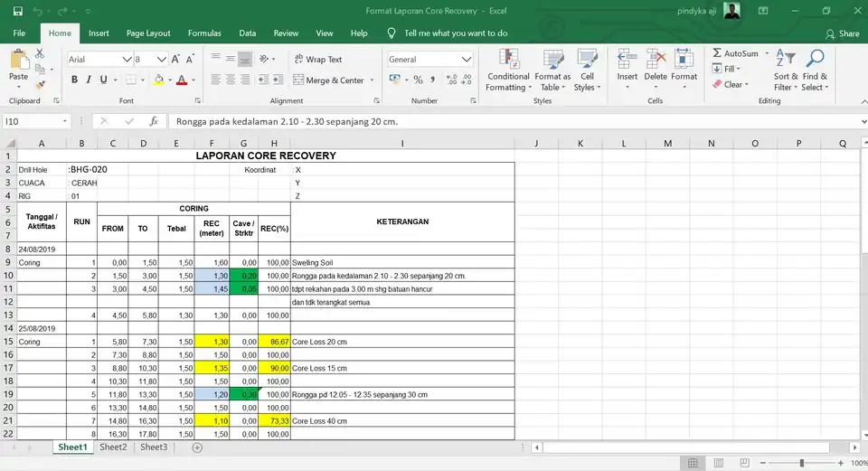Open the General number format dropdown

[x=467, y=60]
